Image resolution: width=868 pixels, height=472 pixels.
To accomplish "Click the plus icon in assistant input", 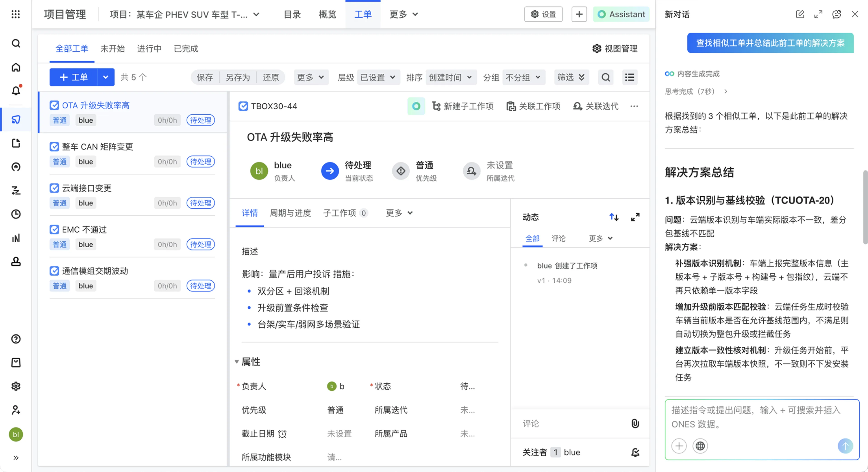I will point(679,446).
